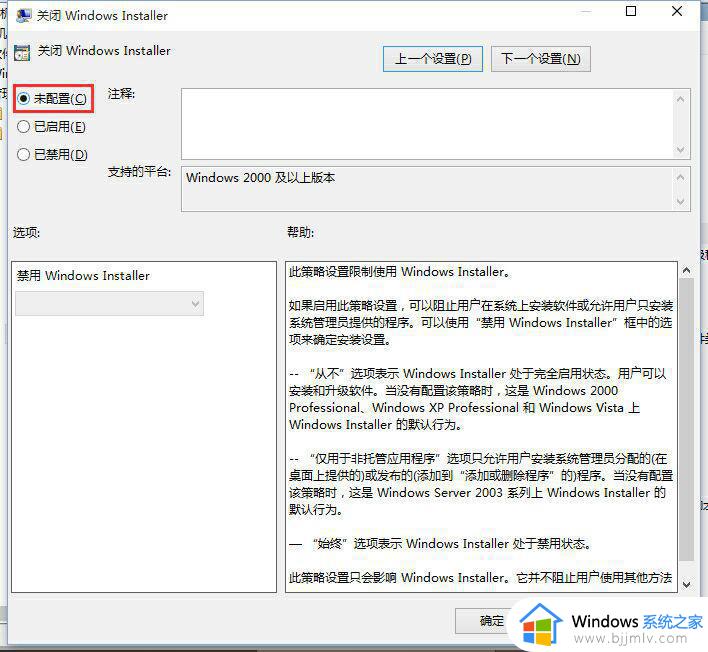Select the 已启用(E) radio button
This screenshot has height=652, width=708.
pos(51,127)
